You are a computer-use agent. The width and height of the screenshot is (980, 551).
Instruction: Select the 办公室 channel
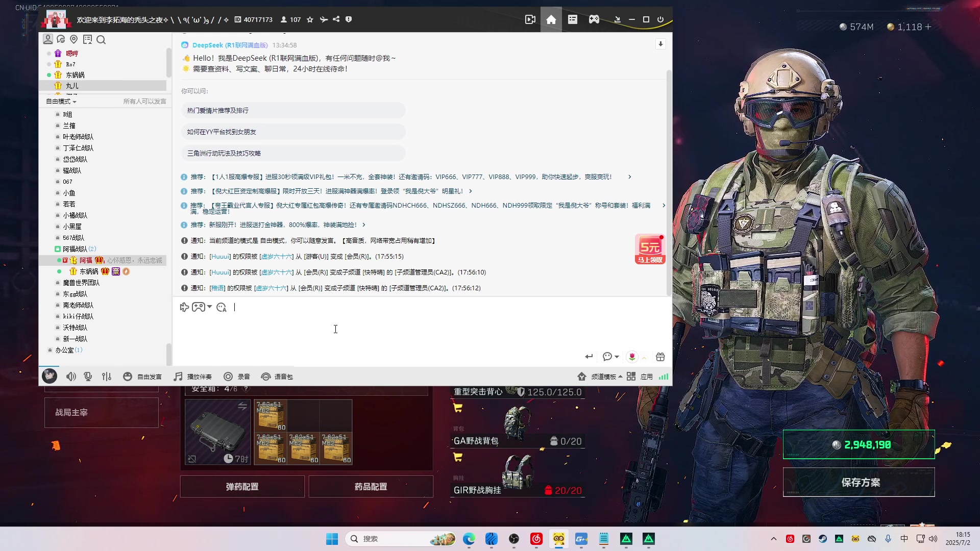pos(64,350)
